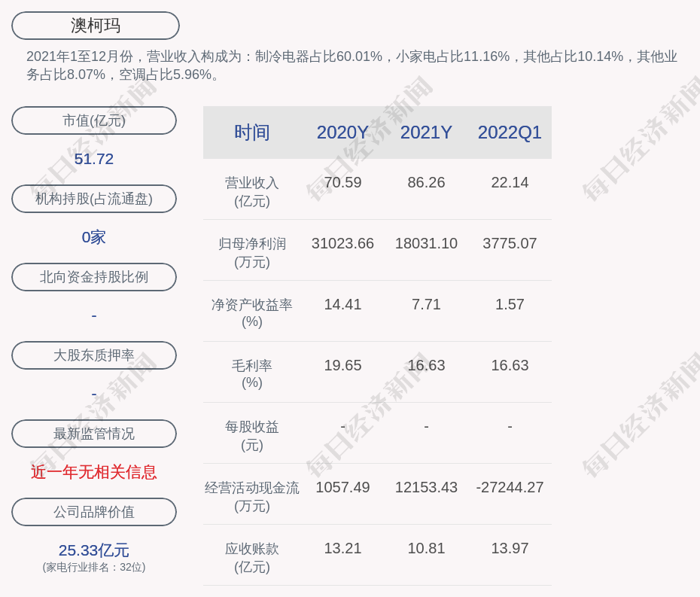Click the 51.72 market value figure

coord(94,159)
